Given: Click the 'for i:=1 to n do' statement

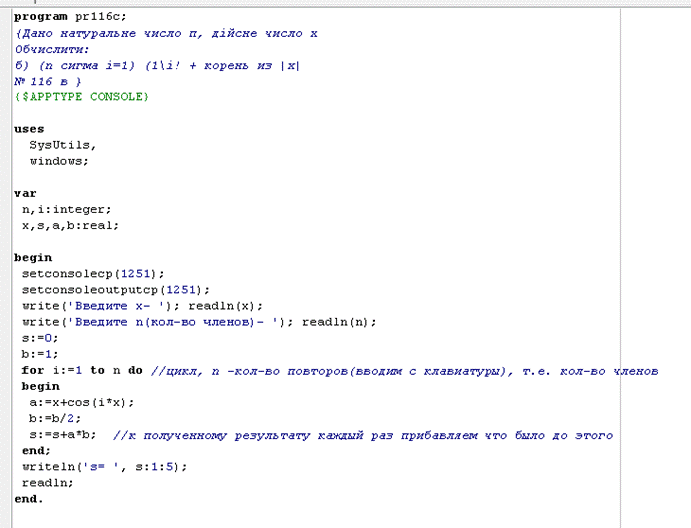Looking at the screenshot, I should 82,371.
